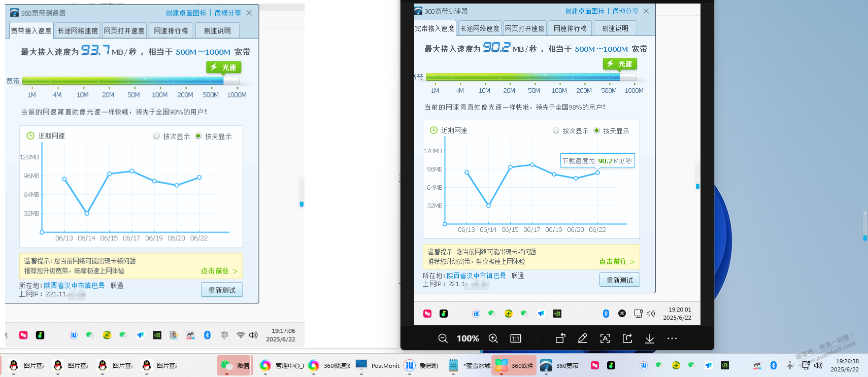Rotate the image in the viewer
This screenshot has width=868, height=377.
(560, 338)
